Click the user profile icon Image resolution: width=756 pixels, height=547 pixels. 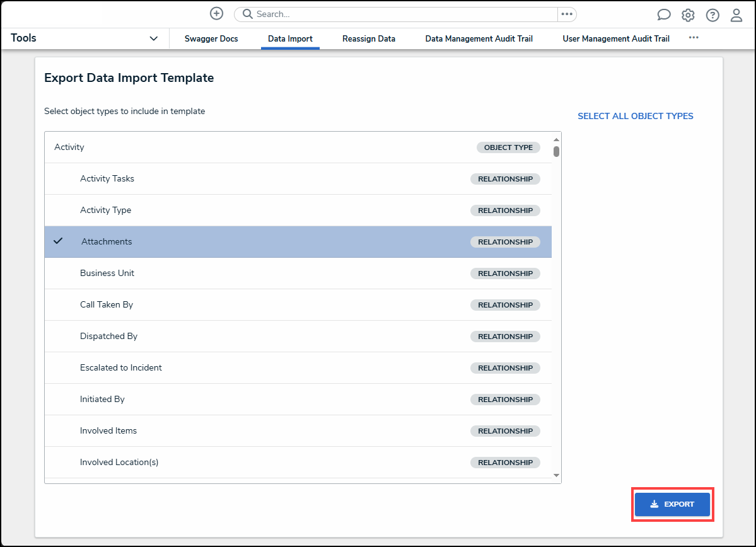coord(736,14)
